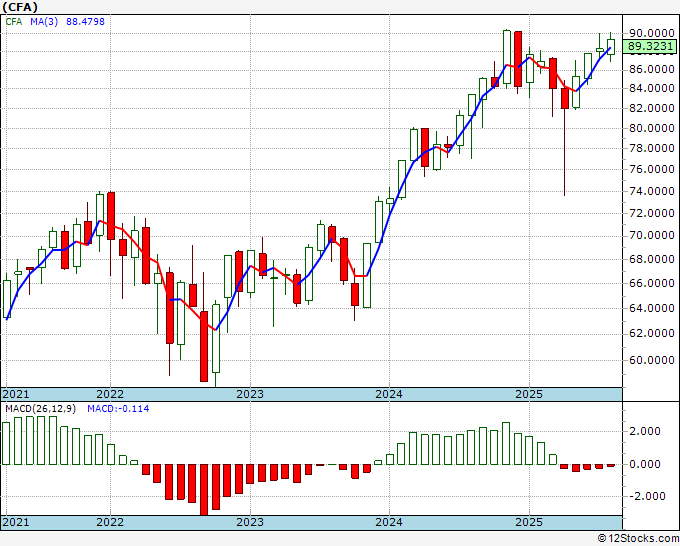Image resolution: width=680 pixels, height=546 pixels.
Task: Click the 90.0000 price axis label
Action: (x=651, y=33)
